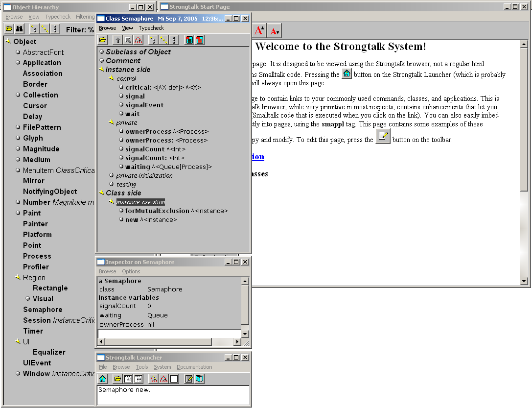This screenshot has width=532, height=409.
Task: Click the home icon in Strongtalk Launcher toolbar
Action: pos(102,379)
